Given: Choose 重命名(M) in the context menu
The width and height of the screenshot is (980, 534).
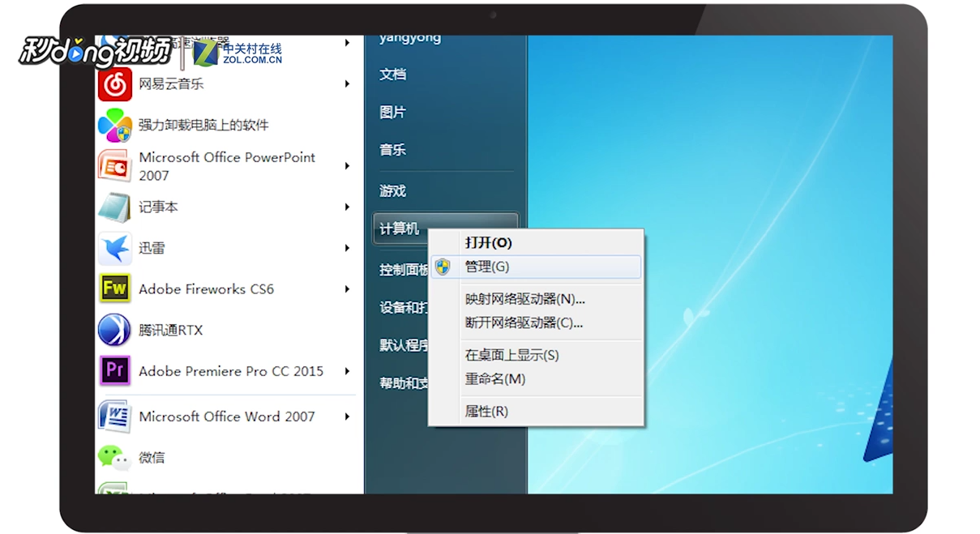Looking at the screenshot, I should [536, 378].
